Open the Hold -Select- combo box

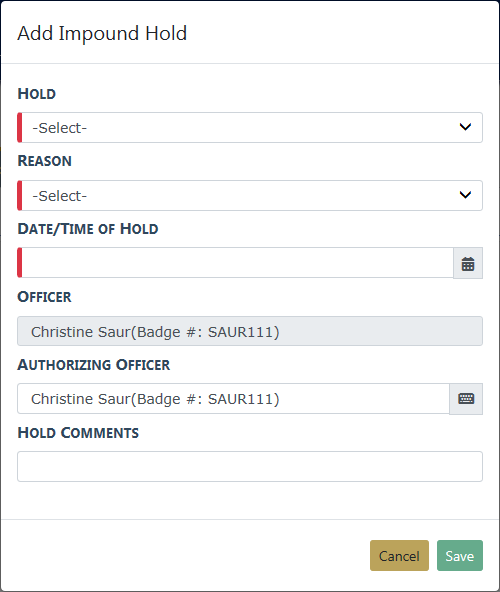tap(250, 128)
